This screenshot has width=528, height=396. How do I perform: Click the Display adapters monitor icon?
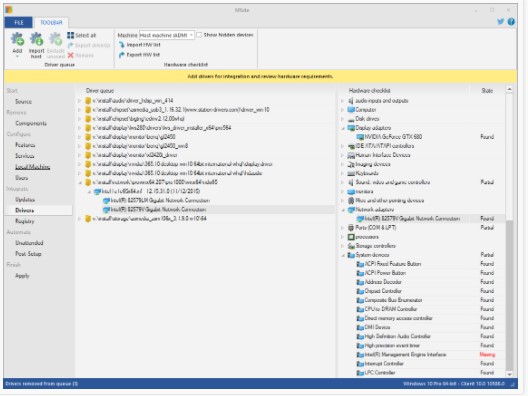[351, 128]
